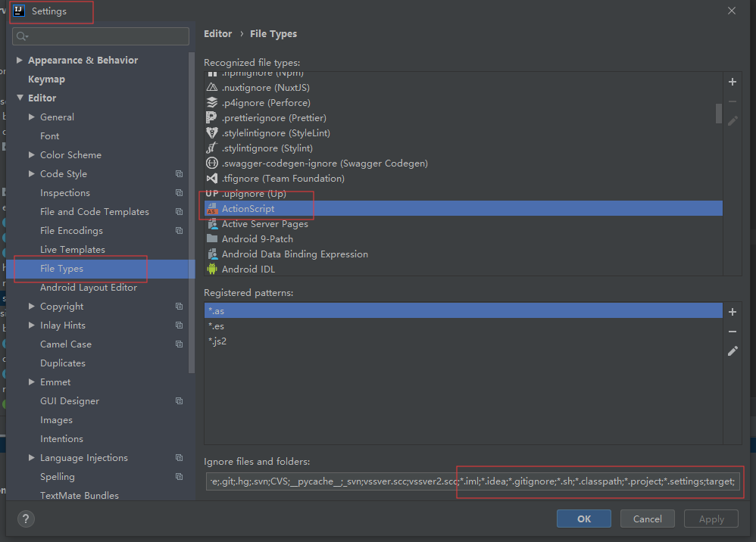Expand the Appearance & Behavior section
The image size is (756, 542).
pos(19,60)
